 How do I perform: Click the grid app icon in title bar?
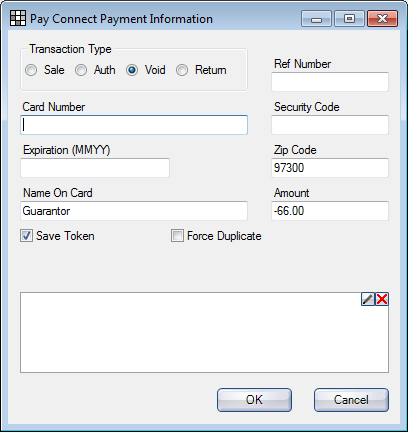point(18,18)
